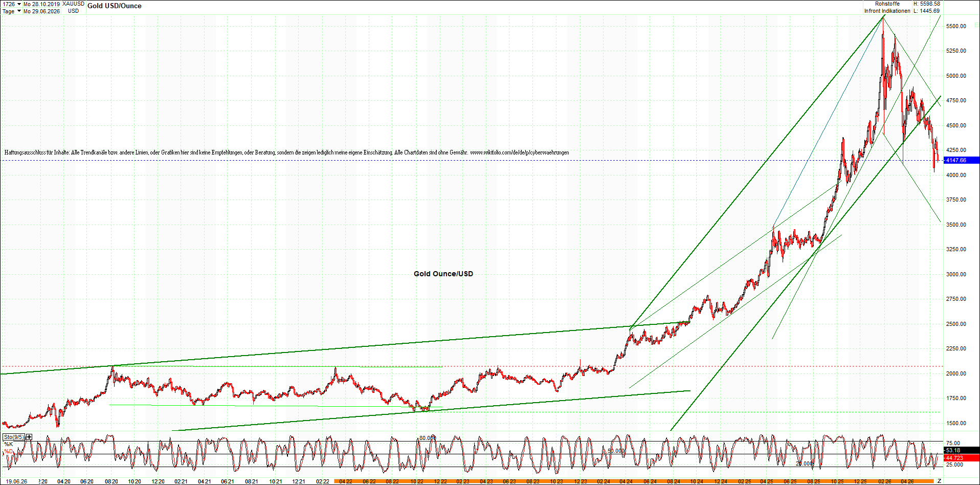
Task: Click the 25.000 stochastic axis label
Action: tap(954, 465)
